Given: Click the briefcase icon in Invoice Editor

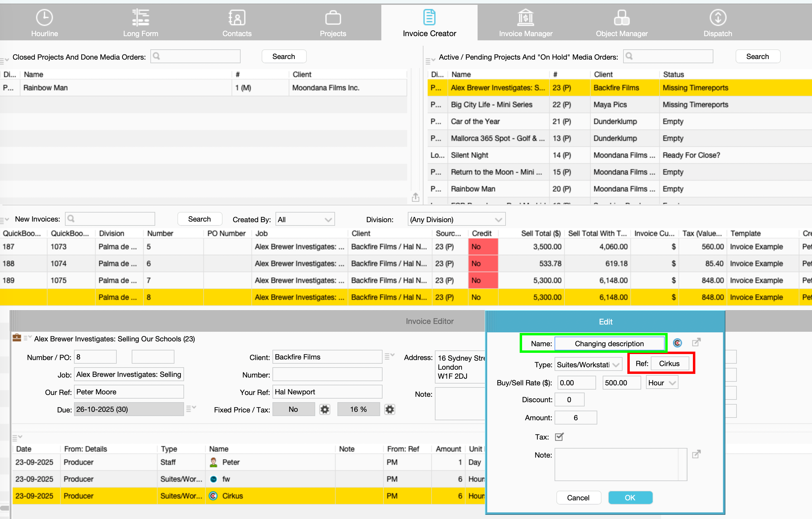Looking at the screenshot, I should [x=17, y=338].
